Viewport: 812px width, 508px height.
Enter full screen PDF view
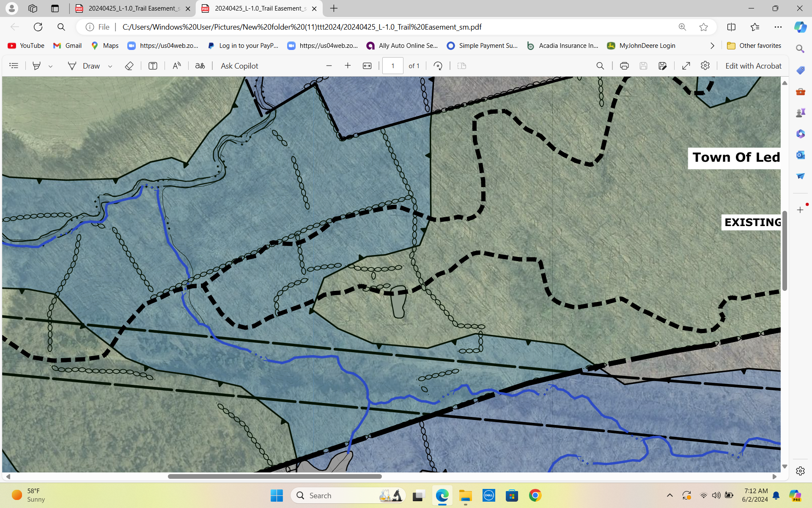pyautogui.click(x=686, y=66)
